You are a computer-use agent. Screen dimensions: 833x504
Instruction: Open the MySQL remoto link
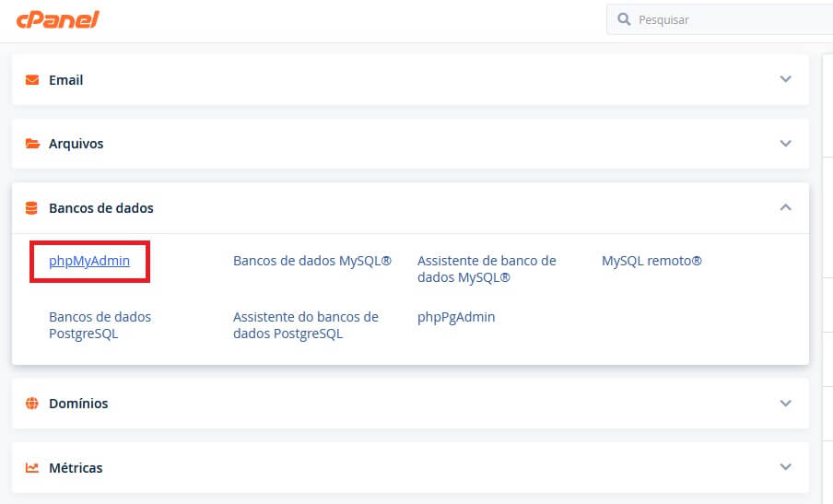651,261
